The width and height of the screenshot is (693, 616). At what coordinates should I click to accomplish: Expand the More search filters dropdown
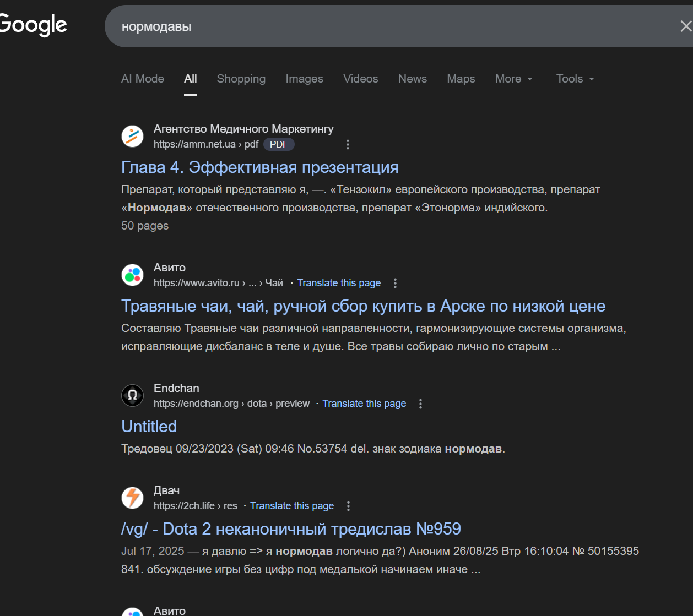coord(513,79)
